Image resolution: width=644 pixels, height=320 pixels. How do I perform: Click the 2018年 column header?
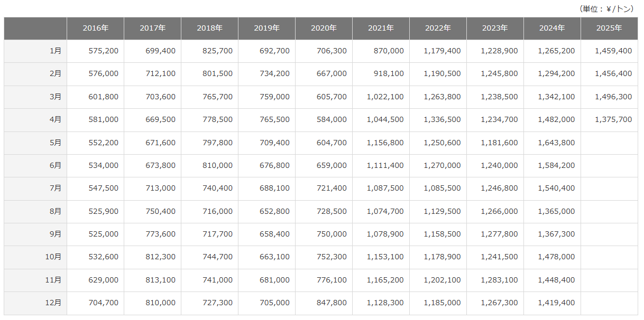pos(209,29)
